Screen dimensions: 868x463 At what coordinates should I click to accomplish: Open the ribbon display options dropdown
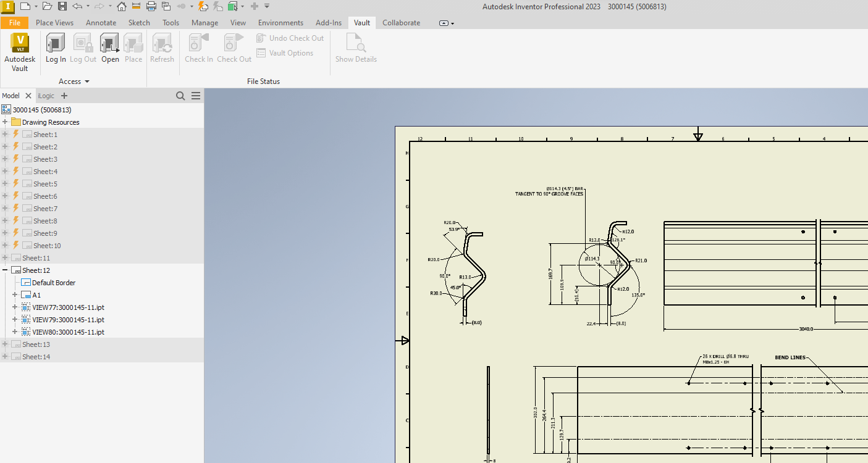point(447,23)
